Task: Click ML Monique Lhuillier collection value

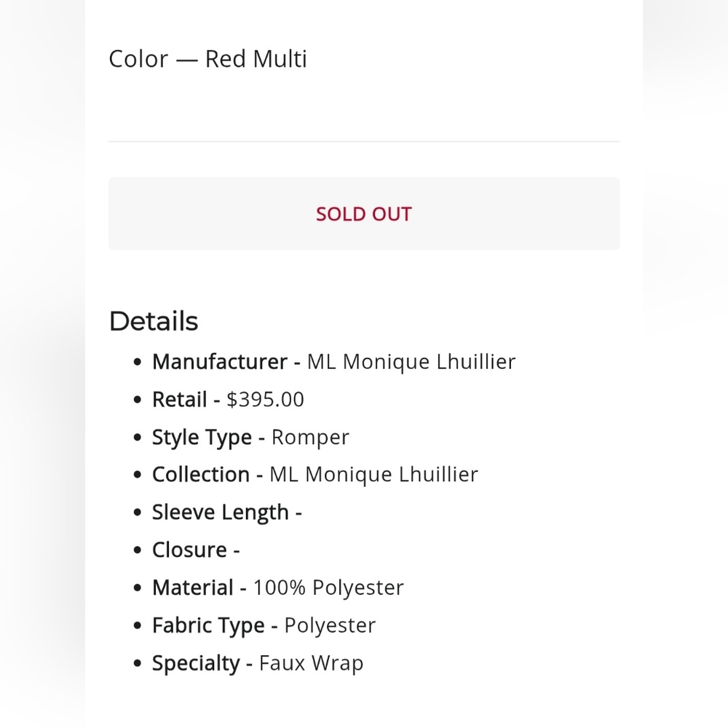Action: pos(373,475)
